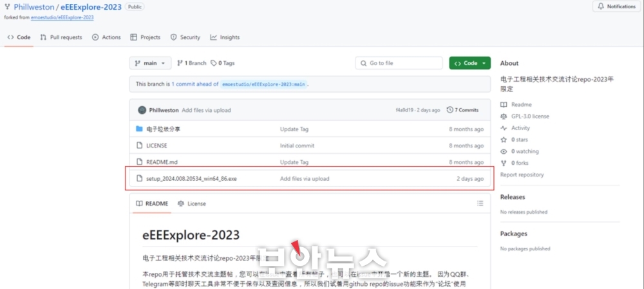Open the Activity link in About sidebar
This screenshot has width=644, height=289.
515,128
